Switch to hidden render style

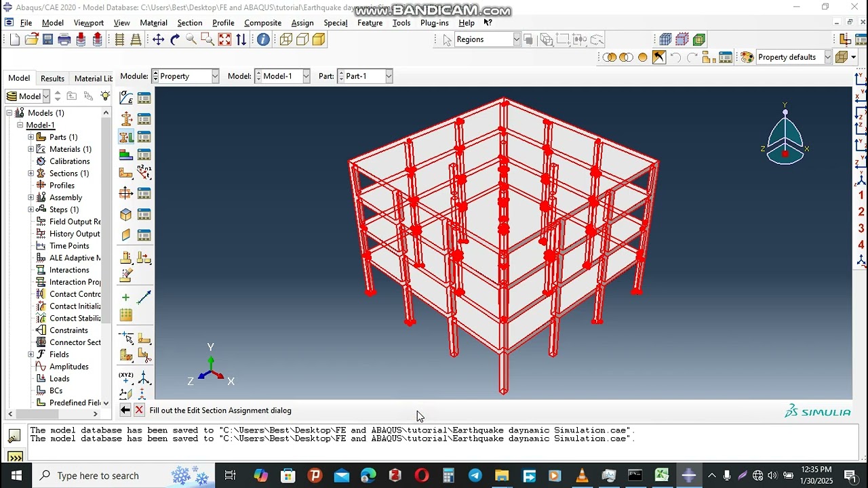[x=302, y=39]
